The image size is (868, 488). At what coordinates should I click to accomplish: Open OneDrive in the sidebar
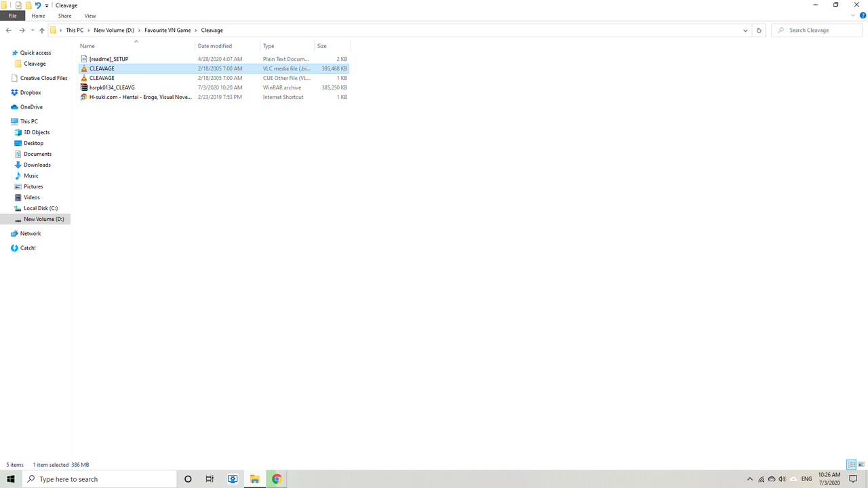[x=30, y=106]
